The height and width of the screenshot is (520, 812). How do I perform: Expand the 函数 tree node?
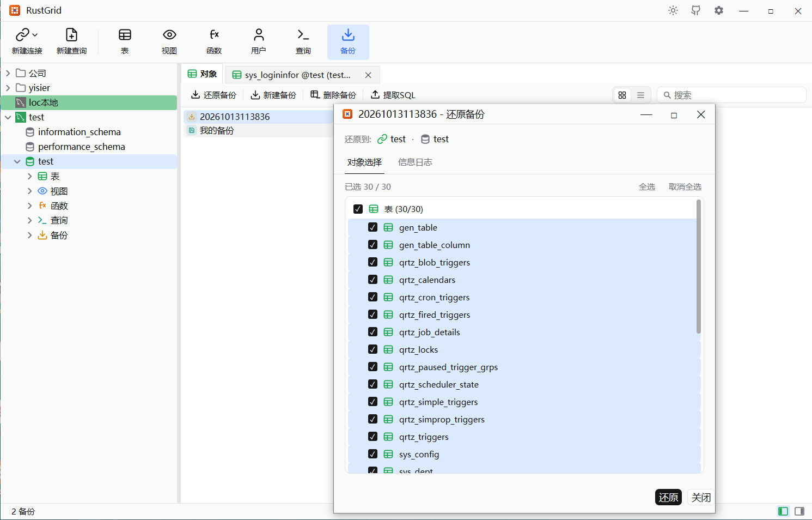(x=29, y=205)
